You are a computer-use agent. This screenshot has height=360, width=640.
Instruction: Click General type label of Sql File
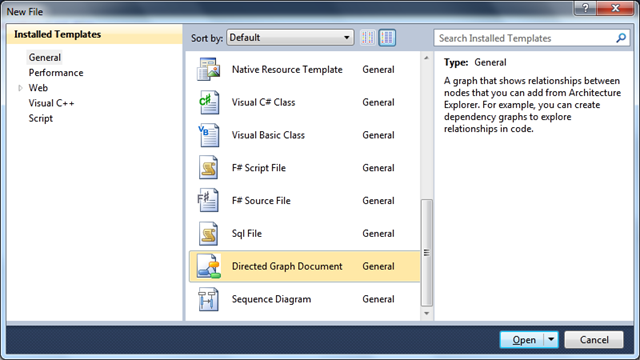[378, 233]
